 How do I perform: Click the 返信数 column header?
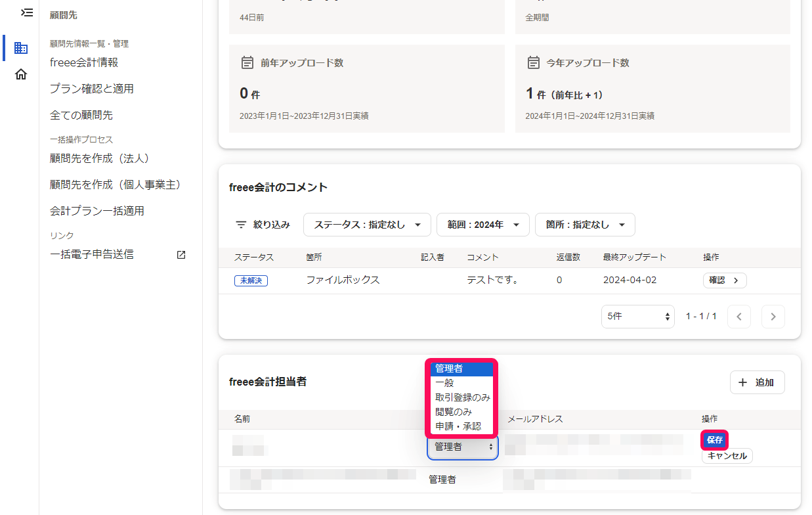coord(568,257)
